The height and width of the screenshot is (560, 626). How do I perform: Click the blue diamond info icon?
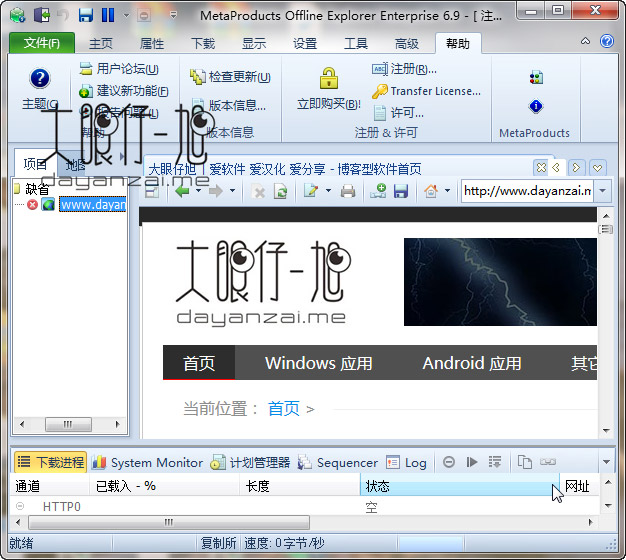[x=536, y=106]
